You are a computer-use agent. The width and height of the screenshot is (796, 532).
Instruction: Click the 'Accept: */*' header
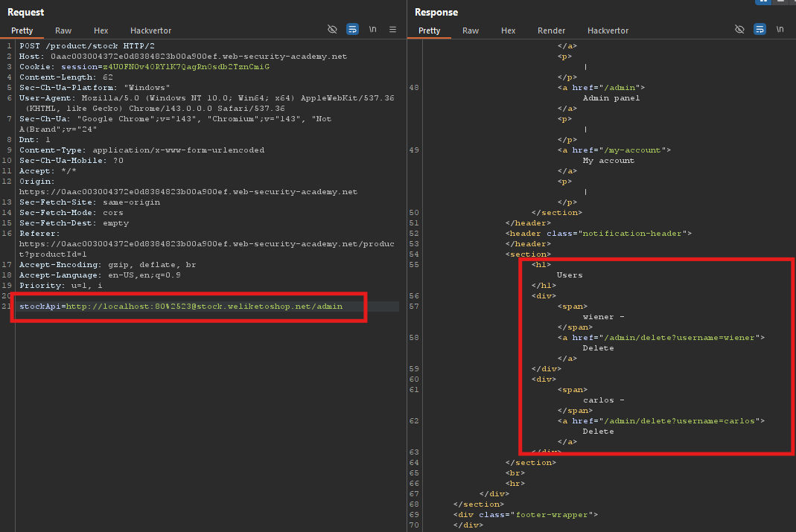pos(48,171)
